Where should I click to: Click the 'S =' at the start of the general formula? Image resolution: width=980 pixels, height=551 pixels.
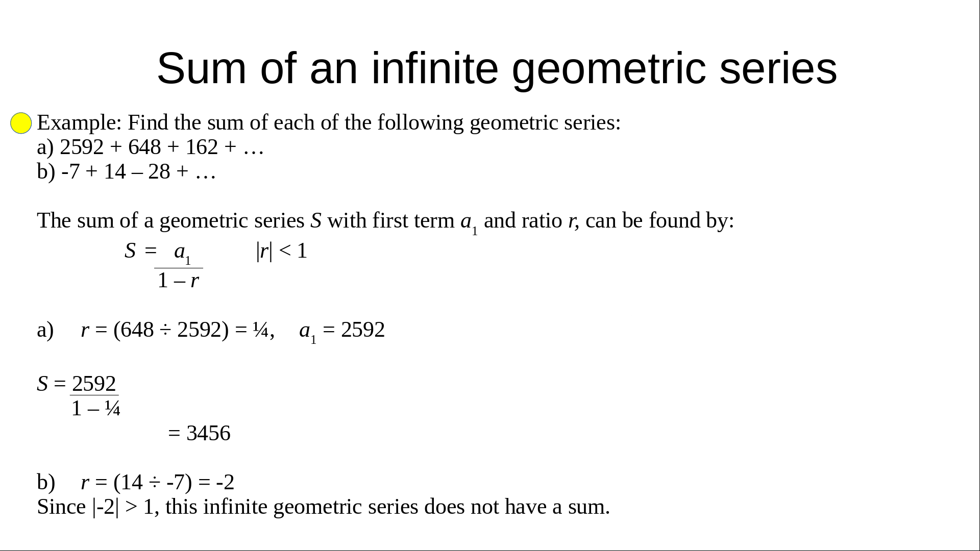click(140, 251)
